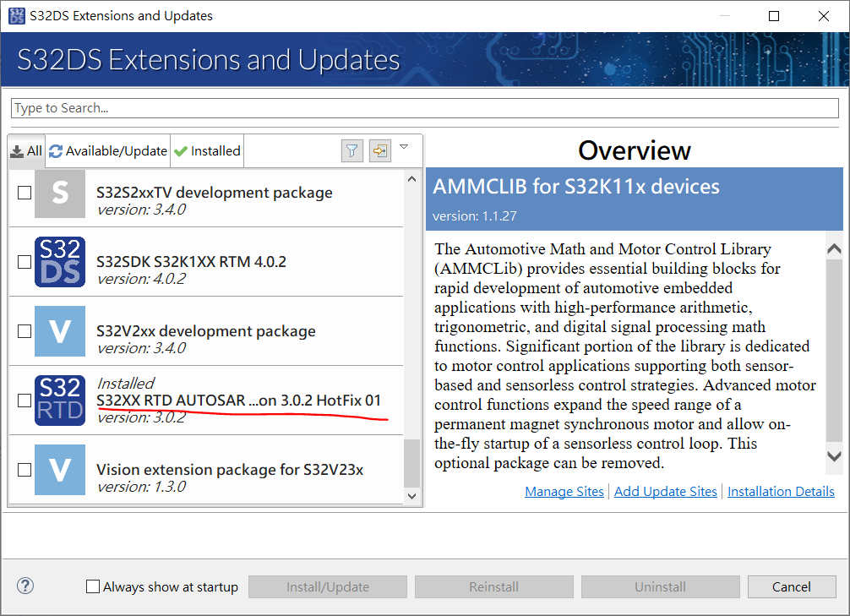
Task: Select the S32SDK S32K1XX RTM icon
Action: click(60, 262)
